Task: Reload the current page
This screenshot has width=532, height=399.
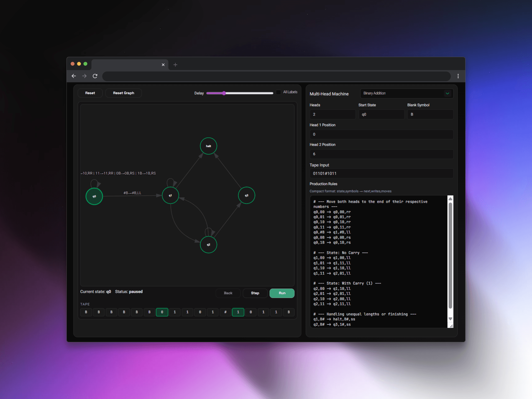Action: pos(95,76)
